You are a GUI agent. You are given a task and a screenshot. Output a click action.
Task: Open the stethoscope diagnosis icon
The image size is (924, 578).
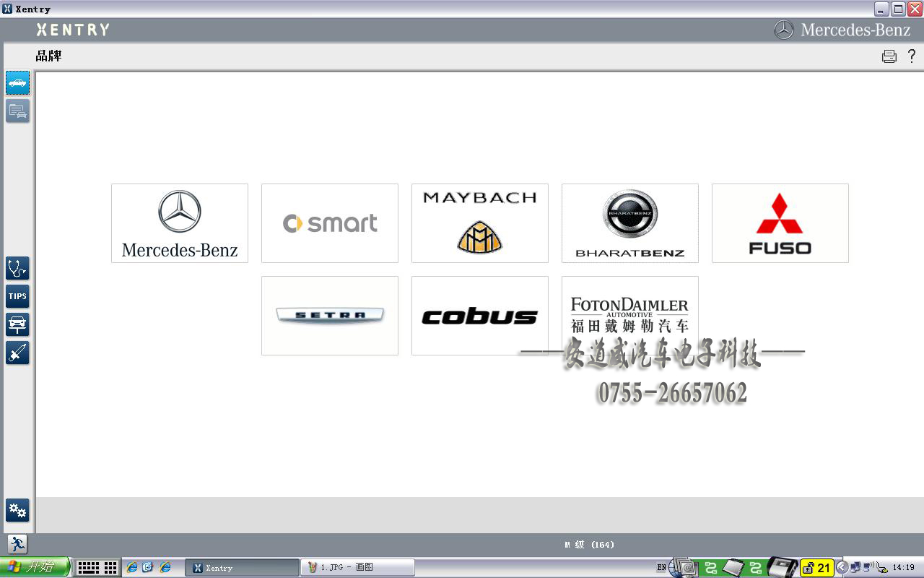pyautogui.click(x=17, y=268)
